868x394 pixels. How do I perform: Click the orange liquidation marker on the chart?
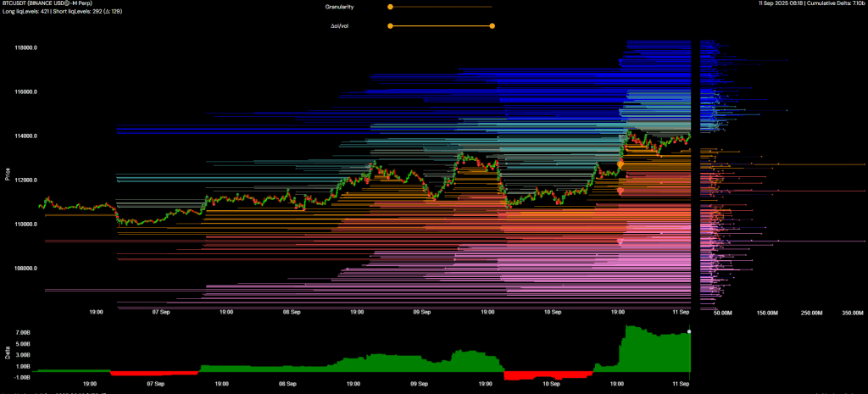tap(620, 163)
